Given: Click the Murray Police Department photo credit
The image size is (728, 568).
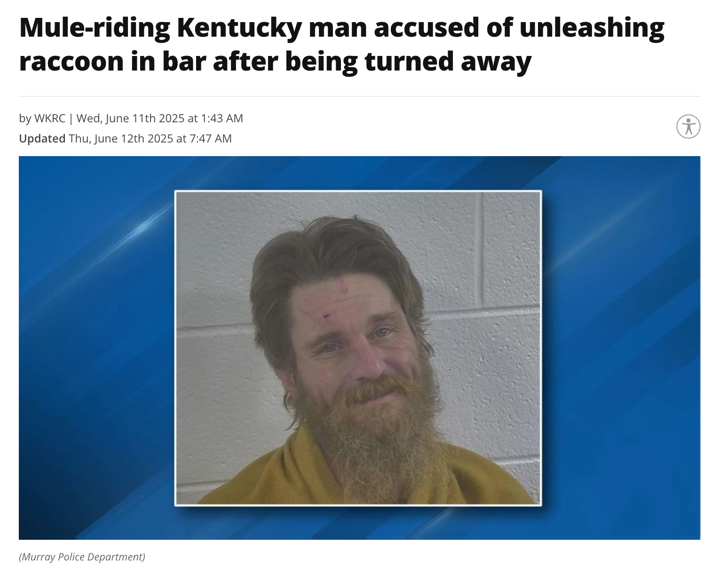Looking at the screenshot, I should [82, 557].
